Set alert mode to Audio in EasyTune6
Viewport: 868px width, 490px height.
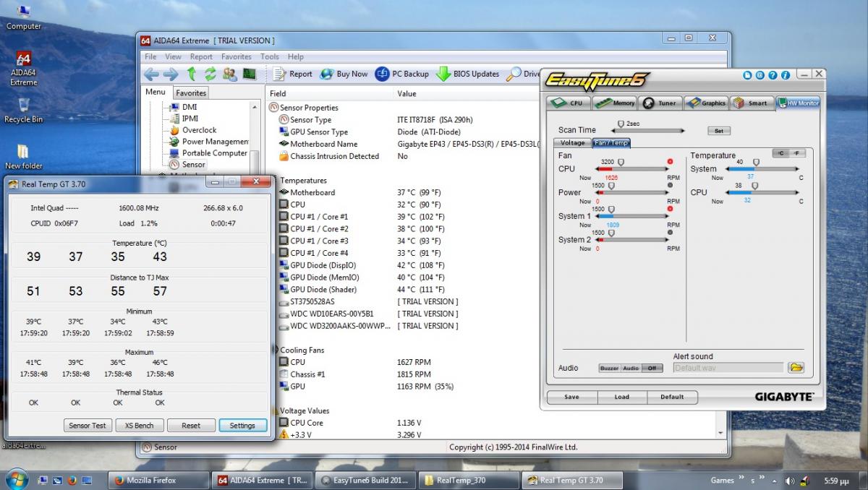631,368
